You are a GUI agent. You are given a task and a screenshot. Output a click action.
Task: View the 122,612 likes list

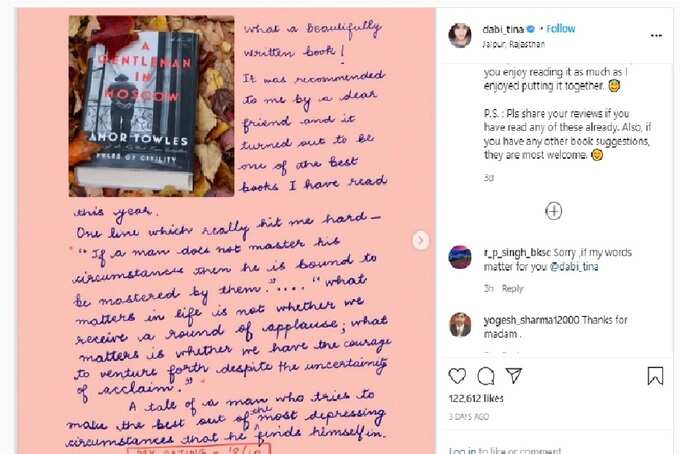(476, 398)
